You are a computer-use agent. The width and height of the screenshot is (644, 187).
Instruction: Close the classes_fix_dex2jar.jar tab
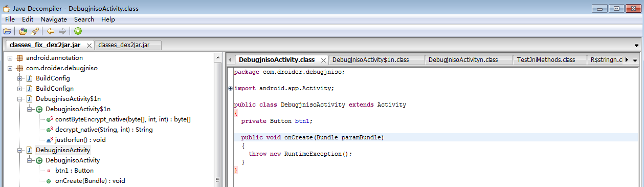[x=89, y=46]
